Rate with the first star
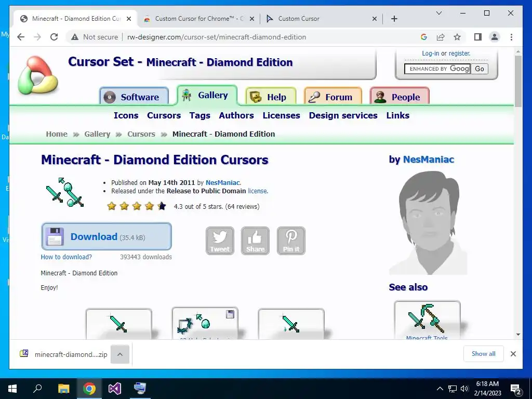Viewport: 532px width, 399px height. point(112,206)
